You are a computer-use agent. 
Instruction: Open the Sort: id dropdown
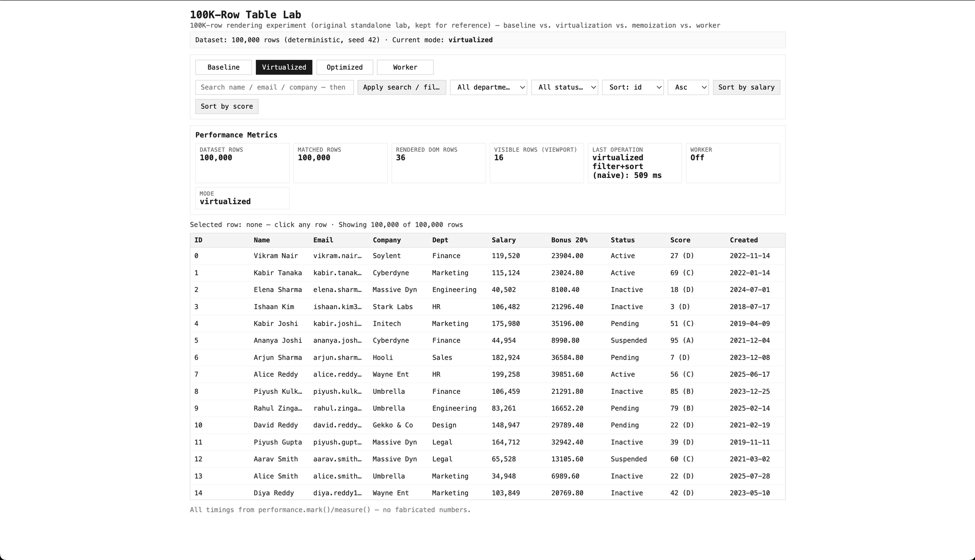click(633, 87)
